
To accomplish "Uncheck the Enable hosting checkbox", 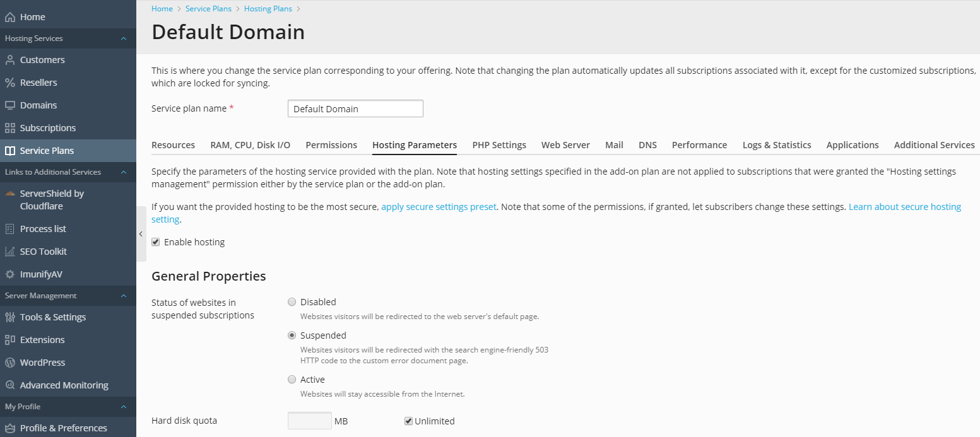I will tap(156, 242).
